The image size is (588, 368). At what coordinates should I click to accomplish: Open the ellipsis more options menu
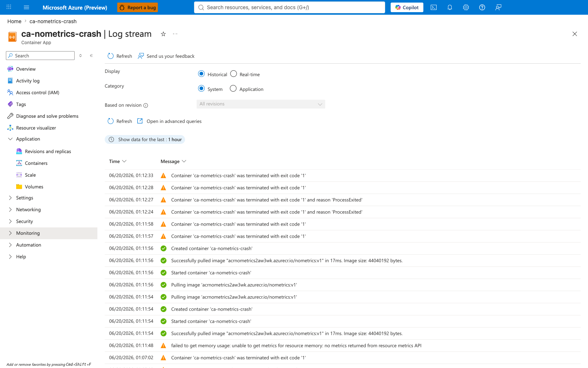point(175,34)
